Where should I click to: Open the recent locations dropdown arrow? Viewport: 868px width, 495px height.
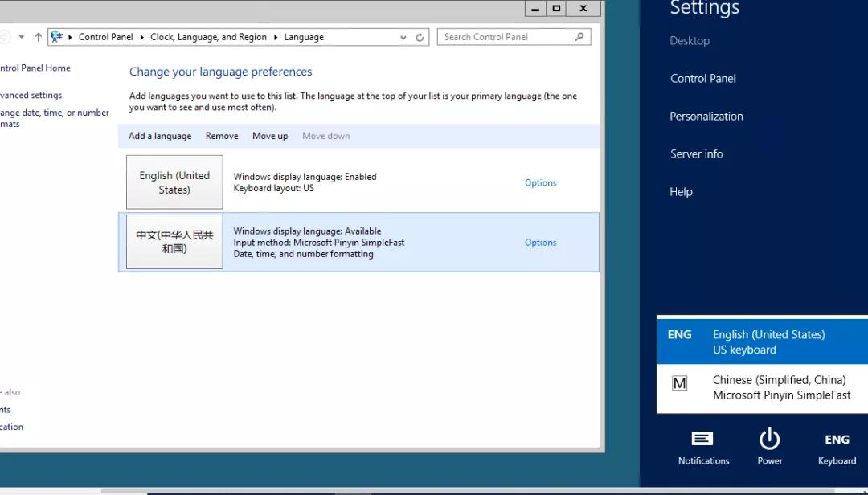click(22, 37)
